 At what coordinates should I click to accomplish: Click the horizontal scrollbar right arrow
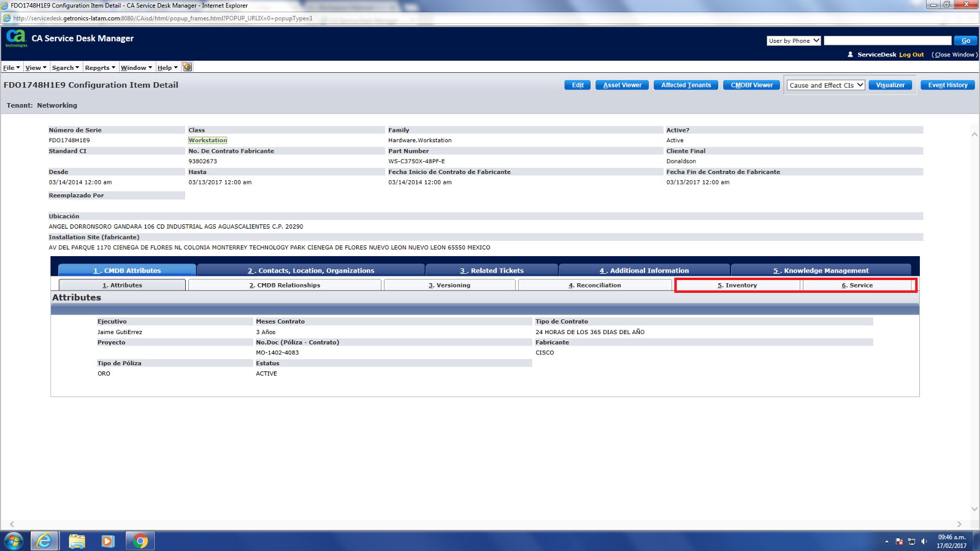click(x=959, y=524)
